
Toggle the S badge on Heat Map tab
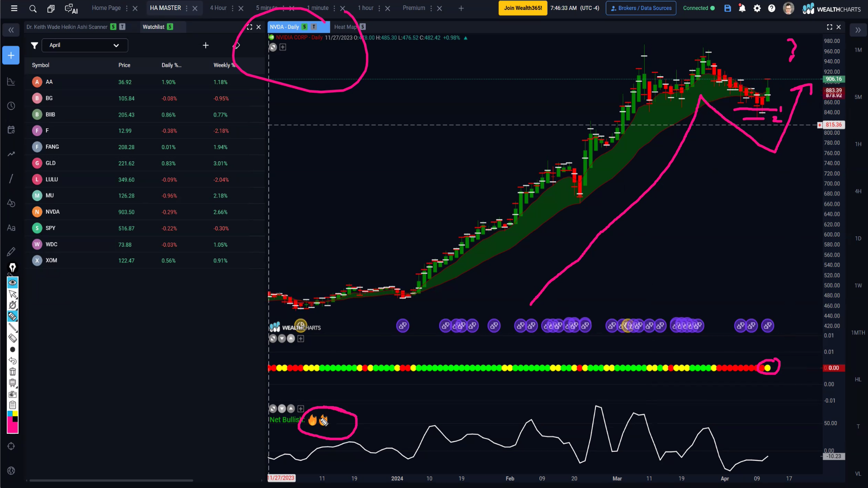click(363, 27)
